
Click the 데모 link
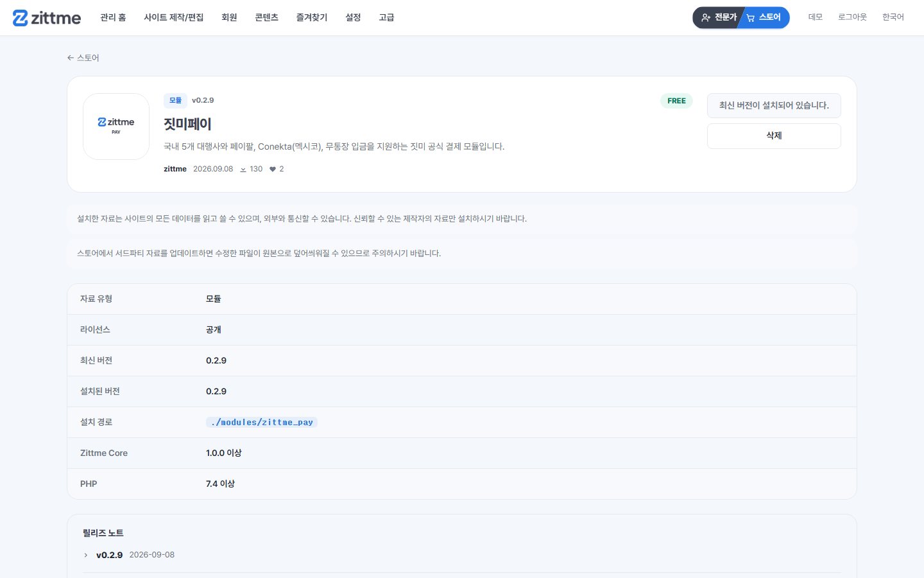[x=816, y=17]
